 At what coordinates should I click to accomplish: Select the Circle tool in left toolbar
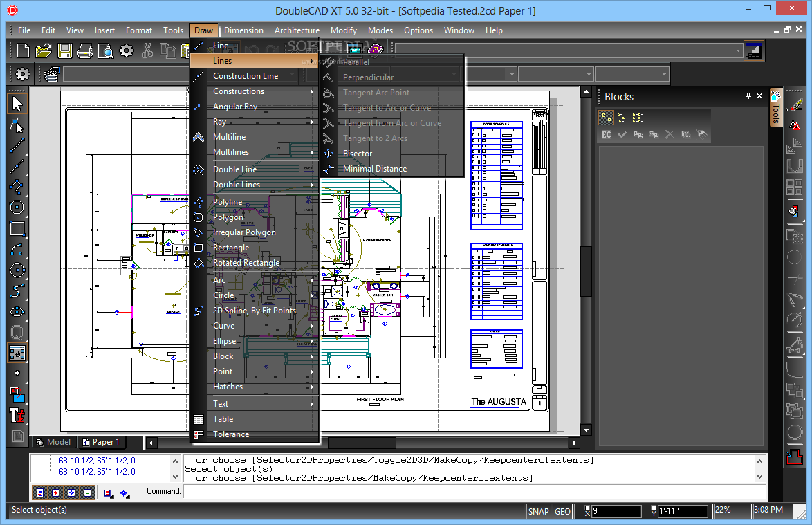coord(17,270)
